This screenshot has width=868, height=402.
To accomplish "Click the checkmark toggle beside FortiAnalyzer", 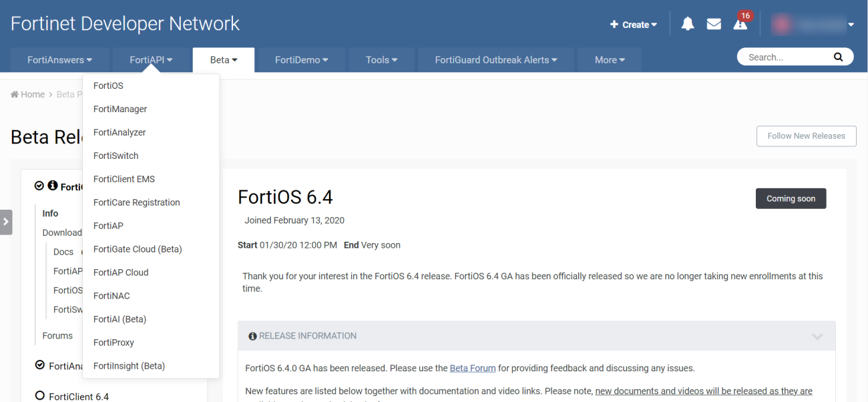I will [x=40, y=365].
